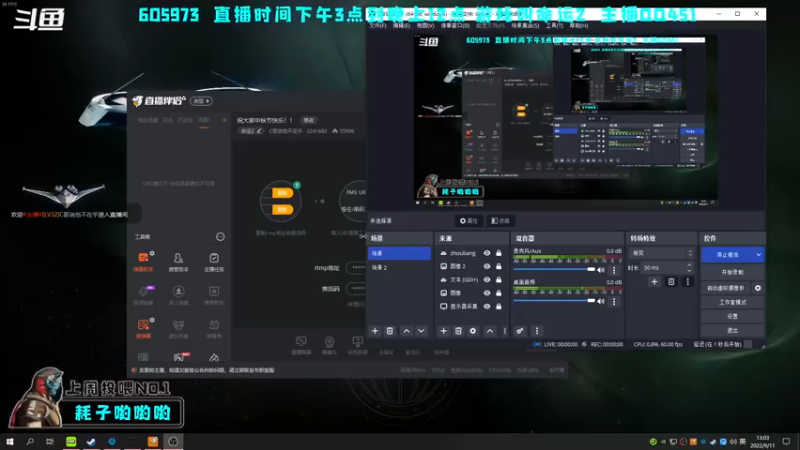Open the Help menu in OBS
Viewport: 800px width, 450px height.
(x=579, y=26)
